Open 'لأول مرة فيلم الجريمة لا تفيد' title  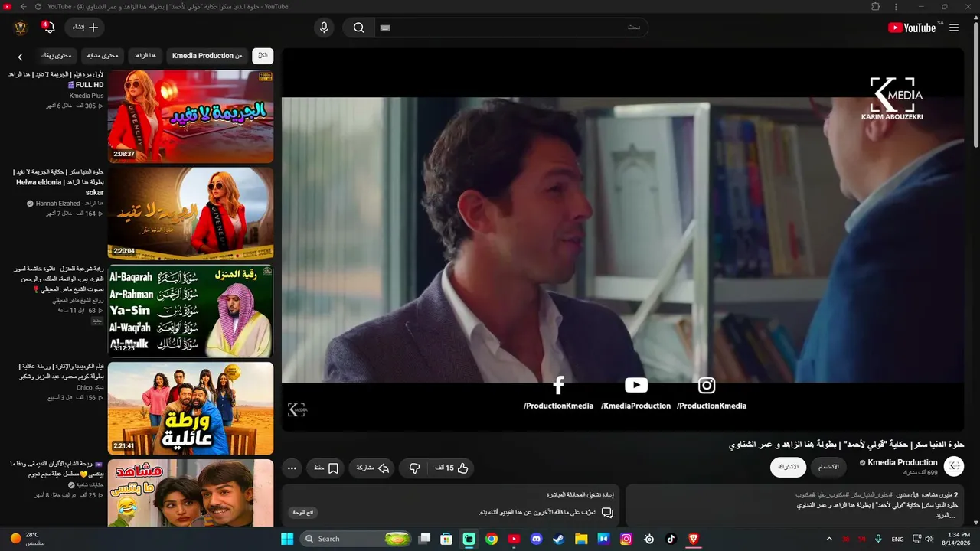[57, 80]
